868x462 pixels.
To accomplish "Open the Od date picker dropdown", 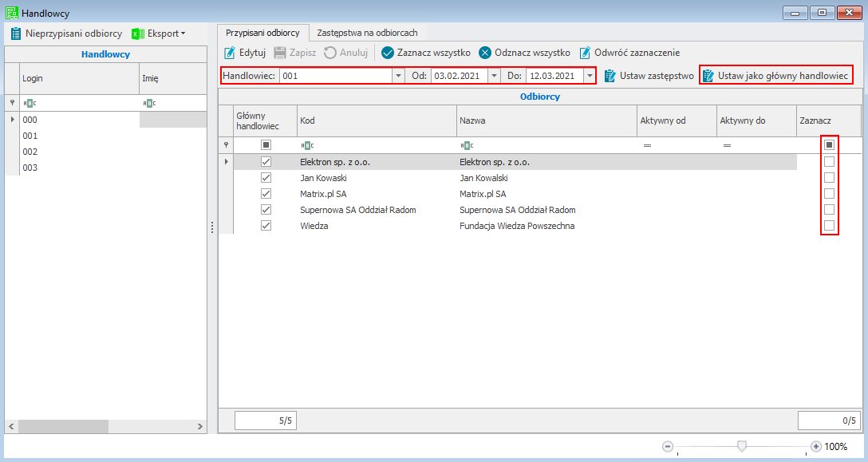I will click(x=494, y=76).
